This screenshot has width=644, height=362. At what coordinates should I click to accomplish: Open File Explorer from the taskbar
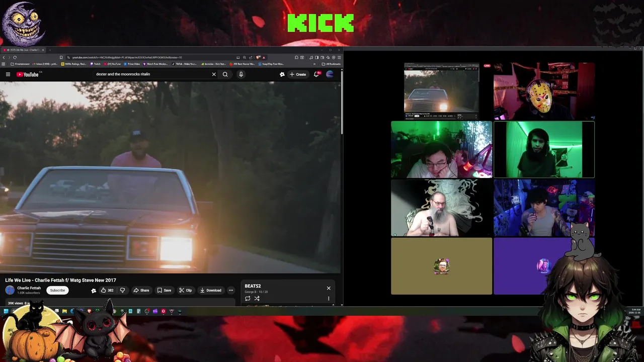(x=64, y=311)
